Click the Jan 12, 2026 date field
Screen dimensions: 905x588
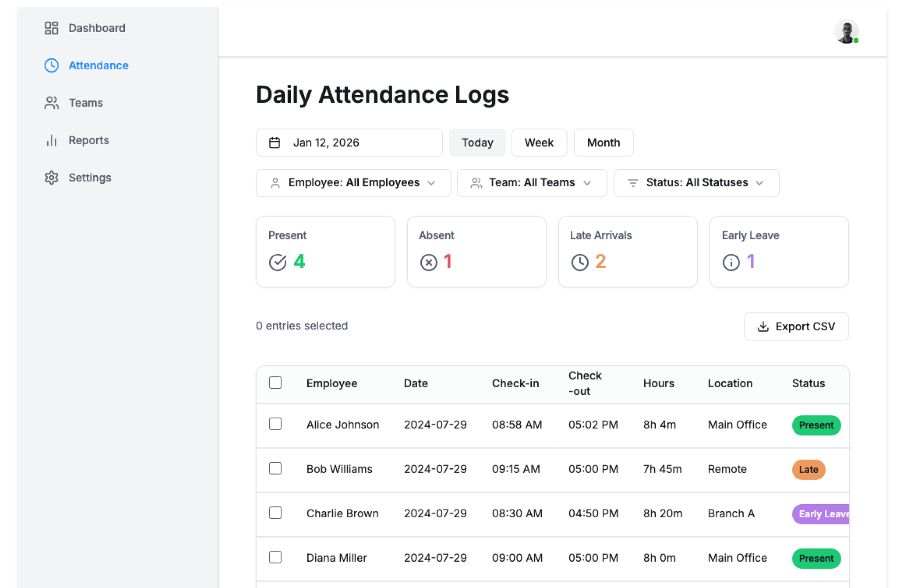pyautogui.click(x=349, y=143)
